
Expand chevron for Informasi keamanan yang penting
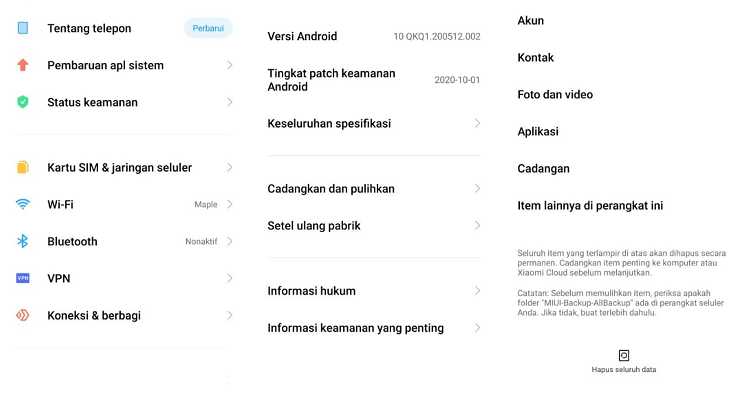(477, 328)
